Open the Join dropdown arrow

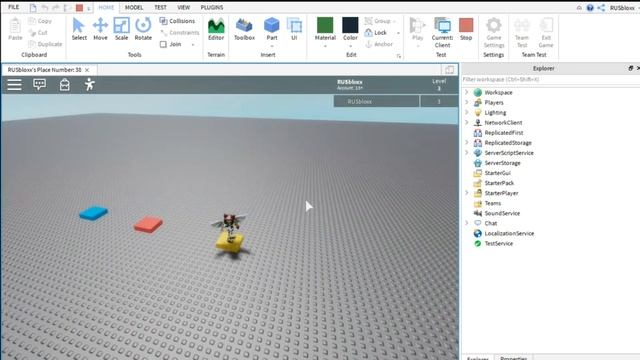193,44
